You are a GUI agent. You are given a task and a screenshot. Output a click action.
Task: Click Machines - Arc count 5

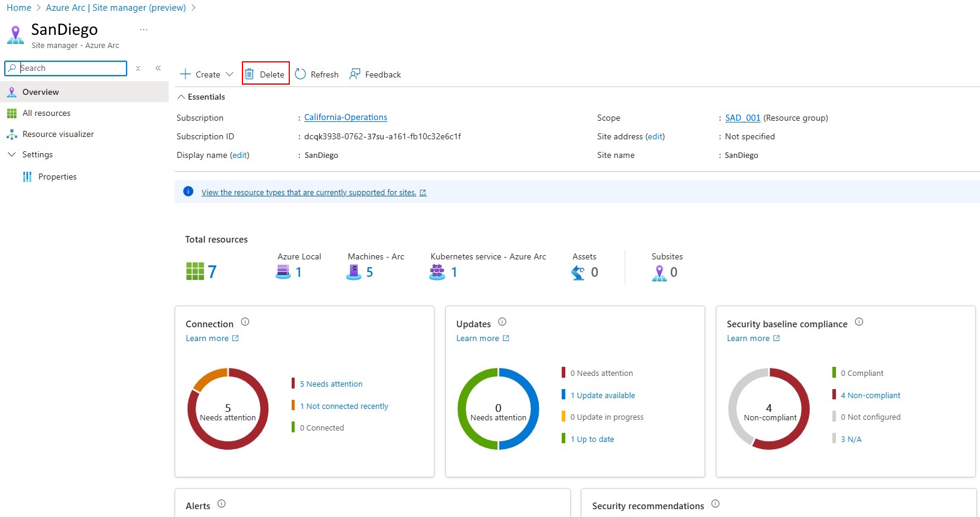point(370,272)
